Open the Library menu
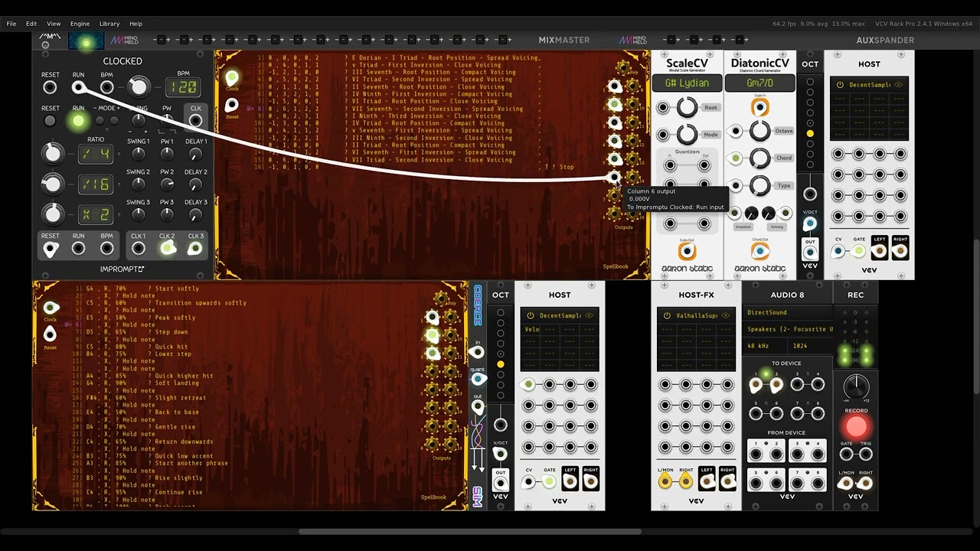The width and height of the screenshot is (980, 551). pos(109,24)
